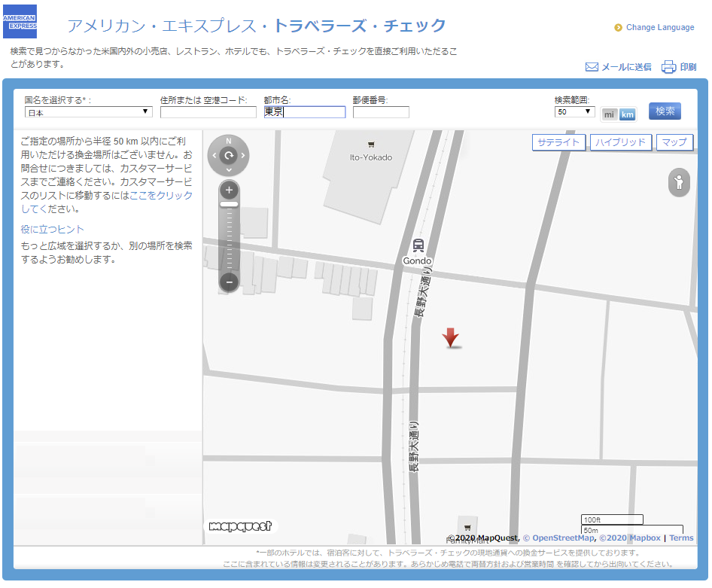Open the map Terms link
712x588 pixels.
point(681,538)
